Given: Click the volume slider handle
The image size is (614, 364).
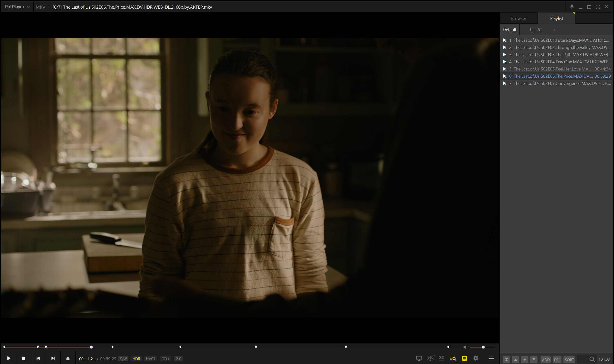Looking at the screenshot, I should 483,347.
